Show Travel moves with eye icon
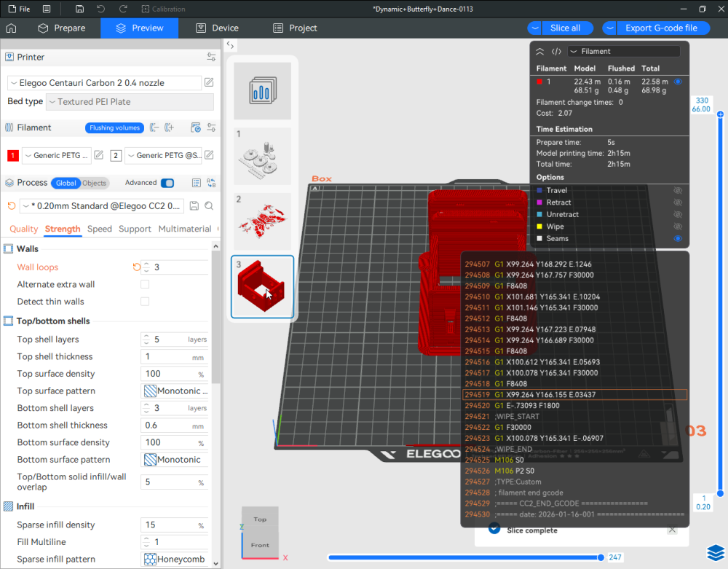This screenshot has height=569, width=728. tap(677, 190)
